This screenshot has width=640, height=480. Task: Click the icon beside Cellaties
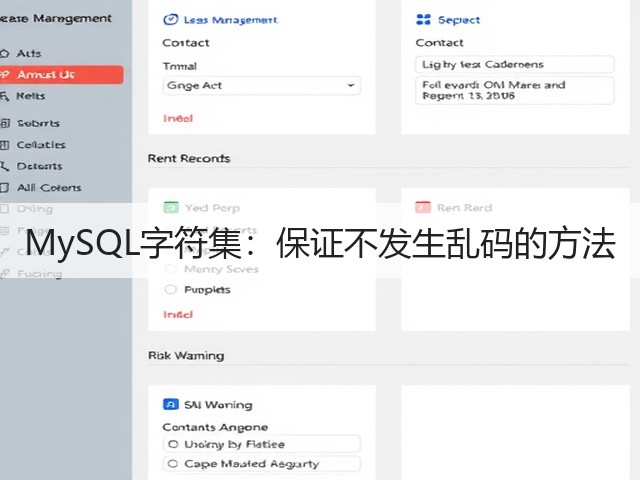pos(4,145)
